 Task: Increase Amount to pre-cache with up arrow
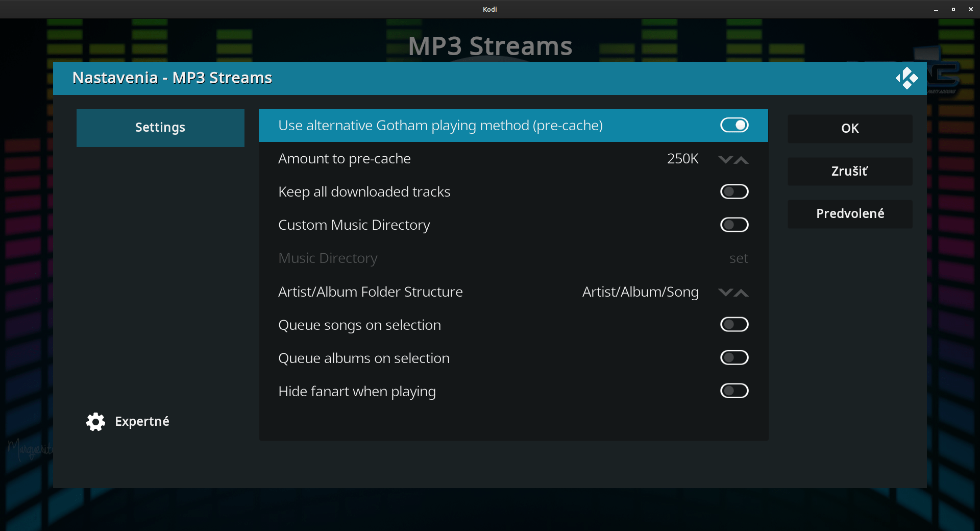tap(741, 160)
